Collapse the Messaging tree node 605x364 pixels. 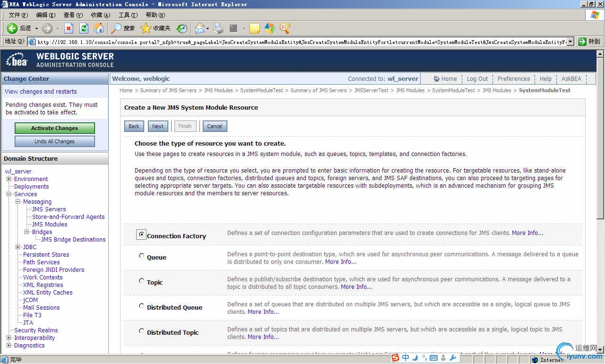tap(18, 202)
